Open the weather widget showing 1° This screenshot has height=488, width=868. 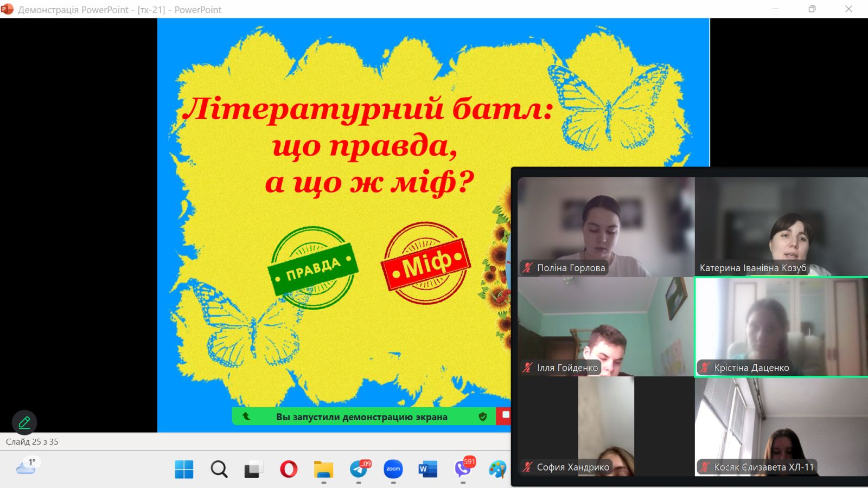click(26, 466)
